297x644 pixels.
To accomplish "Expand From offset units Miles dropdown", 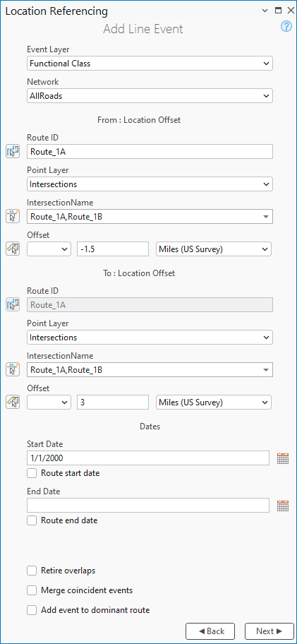I will [214, 249].
